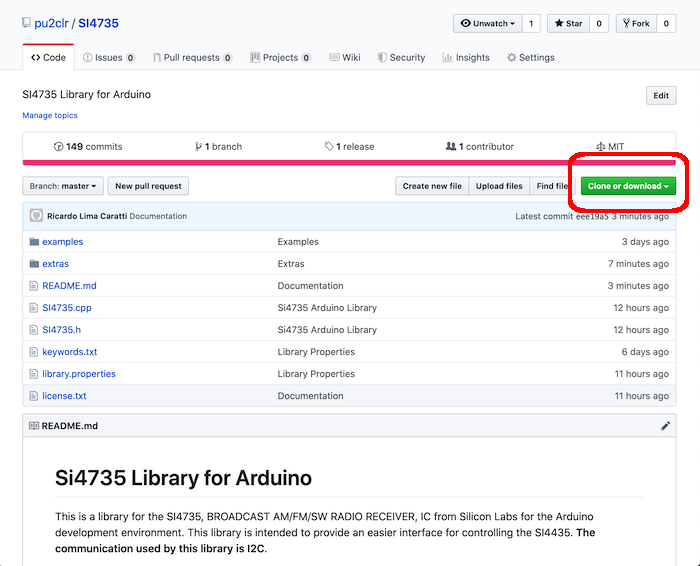View the 149 commits link
The height and width of the screenshot is (566, 700).
click(88, 146)
